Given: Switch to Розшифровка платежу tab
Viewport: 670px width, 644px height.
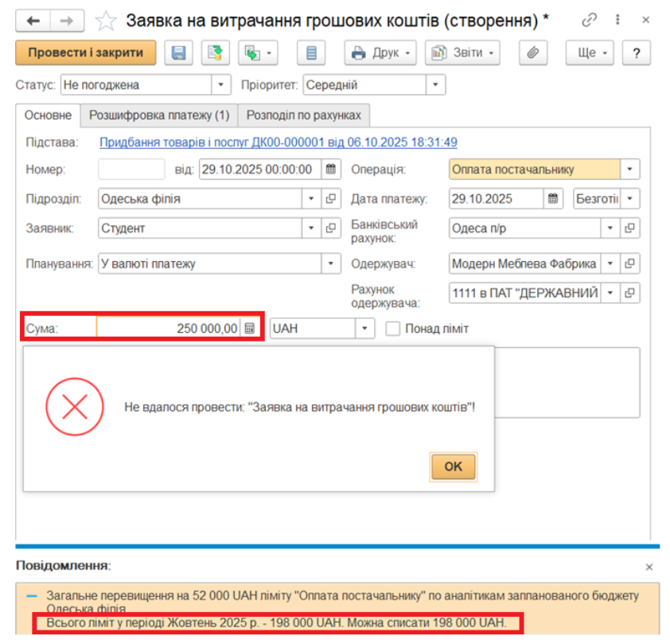Looking at the screenshot, I should pyautogui.click(x=158, y=115).
